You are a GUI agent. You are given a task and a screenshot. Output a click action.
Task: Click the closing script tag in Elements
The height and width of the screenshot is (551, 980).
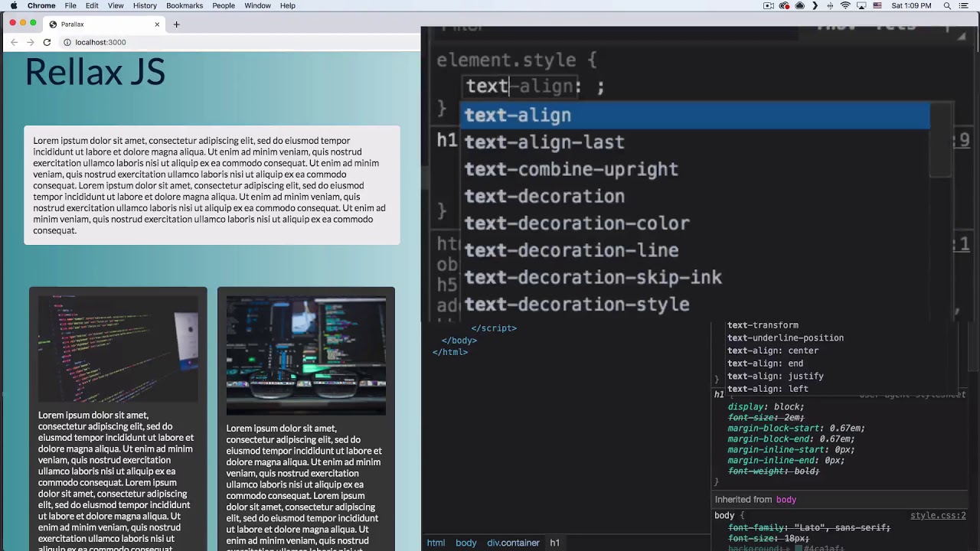coord(494,328)
